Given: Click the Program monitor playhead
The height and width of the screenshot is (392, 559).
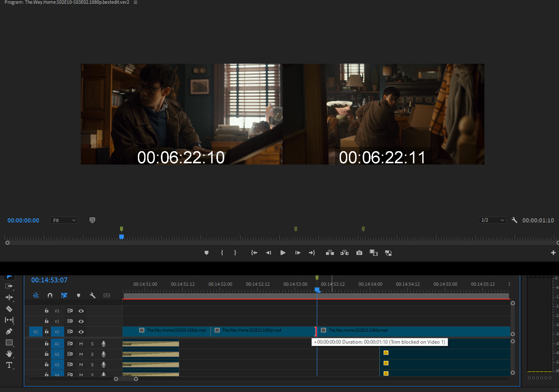Looking at the screenshot, I should tap(121, 237).
